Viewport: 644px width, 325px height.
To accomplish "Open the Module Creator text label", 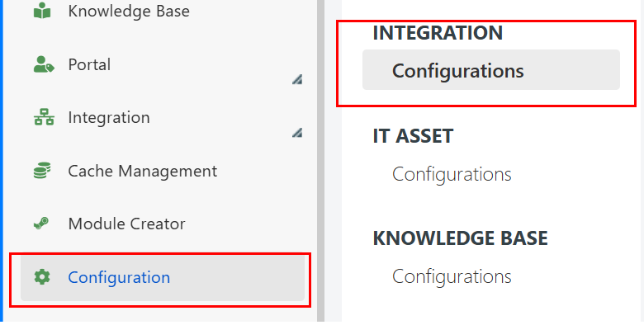I will [126, 224].
